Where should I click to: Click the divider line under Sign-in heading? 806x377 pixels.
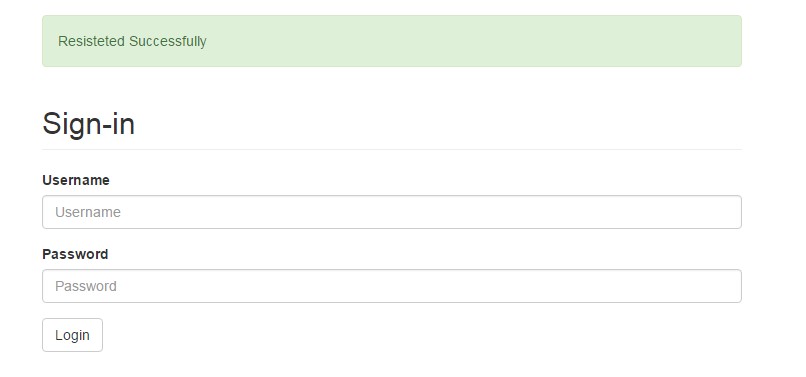pos(392,150)
